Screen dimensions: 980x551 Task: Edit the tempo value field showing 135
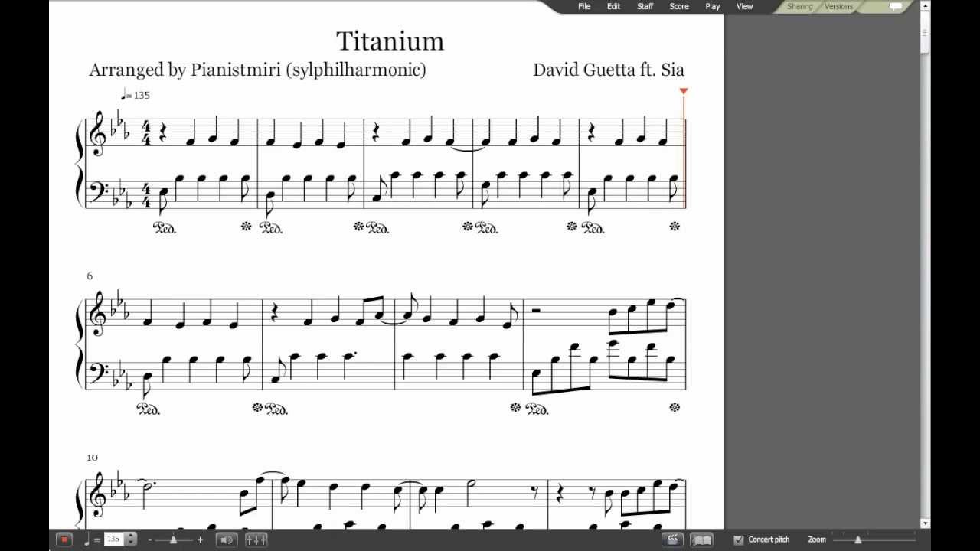[113, 540]
